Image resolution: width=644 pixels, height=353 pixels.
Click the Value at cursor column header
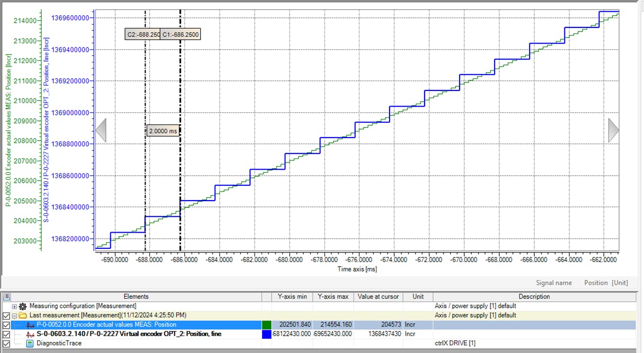tap(378, 297)
